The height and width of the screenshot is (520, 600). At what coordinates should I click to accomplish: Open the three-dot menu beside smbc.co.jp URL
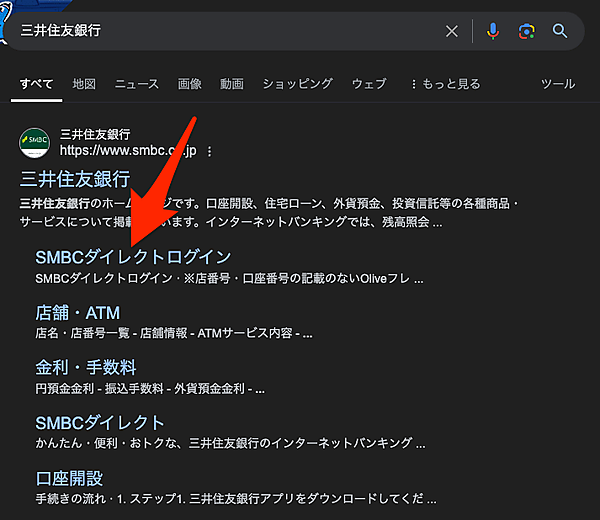pos(209,152)
